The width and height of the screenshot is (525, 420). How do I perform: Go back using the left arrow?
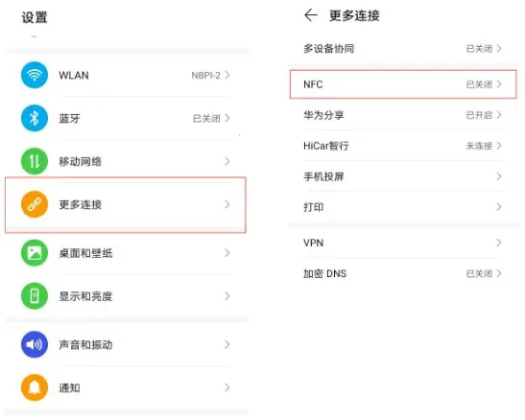point(310,15)
